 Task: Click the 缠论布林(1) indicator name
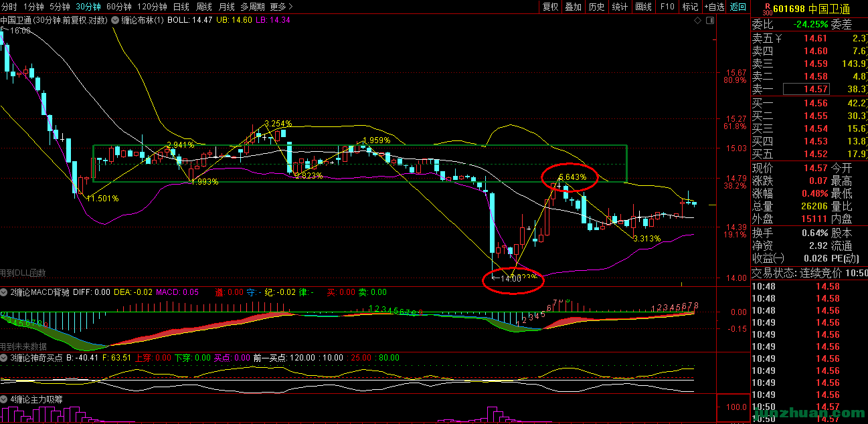tap(143, 20)
